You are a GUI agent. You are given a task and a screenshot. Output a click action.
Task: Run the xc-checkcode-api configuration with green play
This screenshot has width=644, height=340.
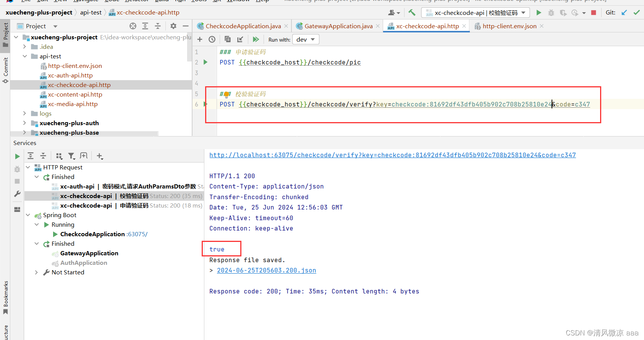(539, 13)
